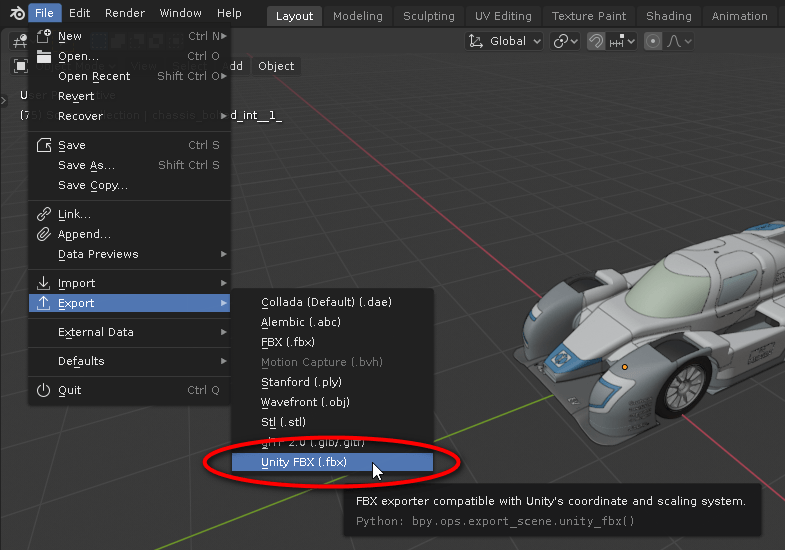
Task: Choose Save from the File menu
Action: tap(130, 145)
